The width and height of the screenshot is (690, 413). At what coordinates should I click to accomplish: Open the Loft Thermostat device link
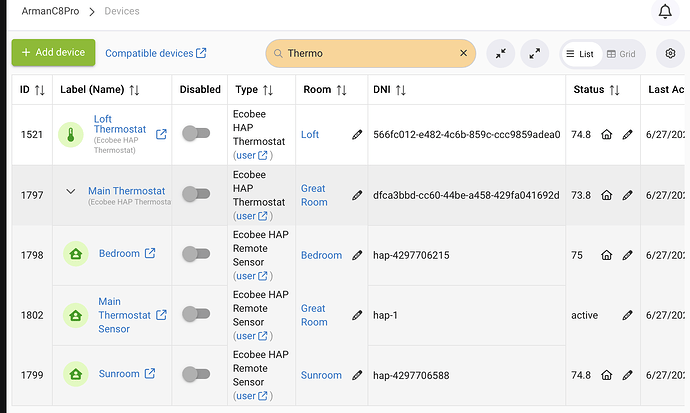click(x=120, y=124)
